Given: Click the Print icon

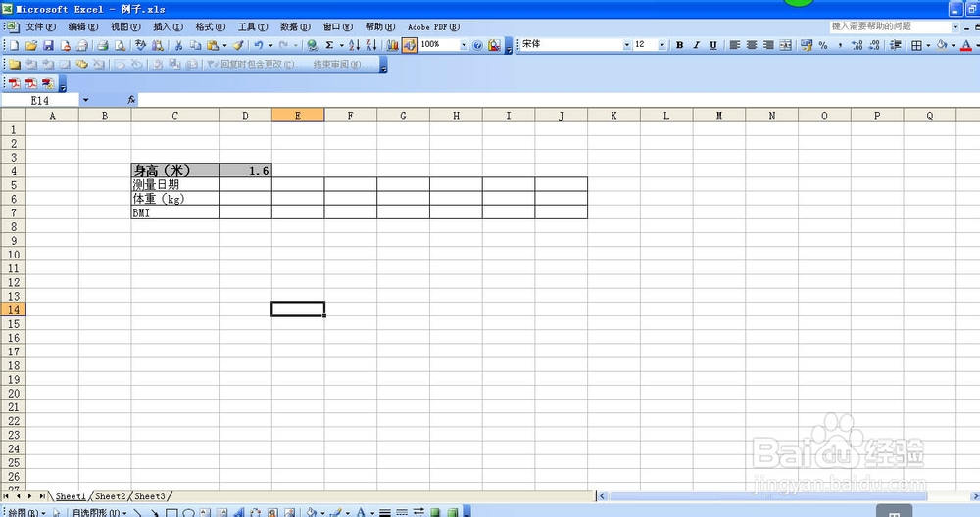Looking at the screenshot, I should [103, 45].
